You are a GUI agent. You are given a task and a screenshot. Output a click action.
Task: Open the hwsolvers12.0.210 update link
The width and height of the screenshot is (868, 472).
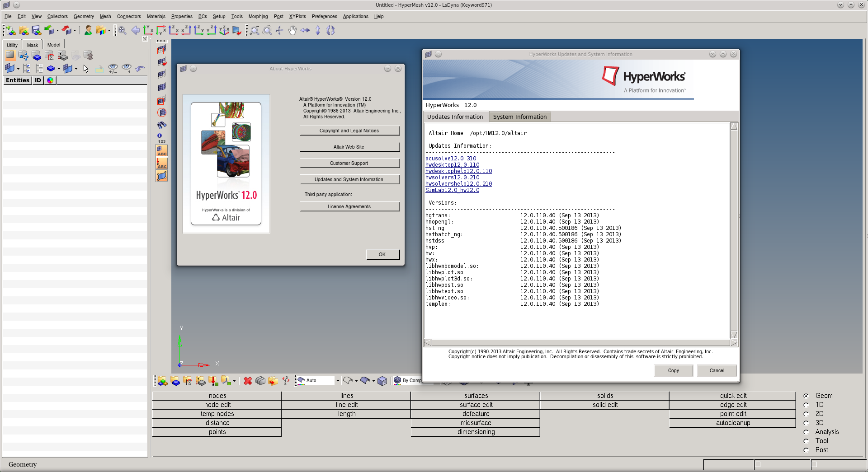click(x=452, y=178)
